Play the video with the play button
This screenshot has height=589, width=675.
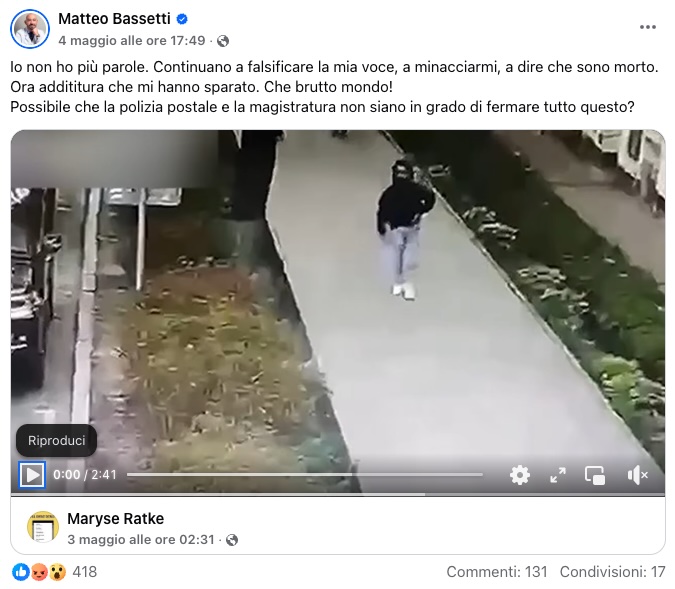tap(32, 475)
